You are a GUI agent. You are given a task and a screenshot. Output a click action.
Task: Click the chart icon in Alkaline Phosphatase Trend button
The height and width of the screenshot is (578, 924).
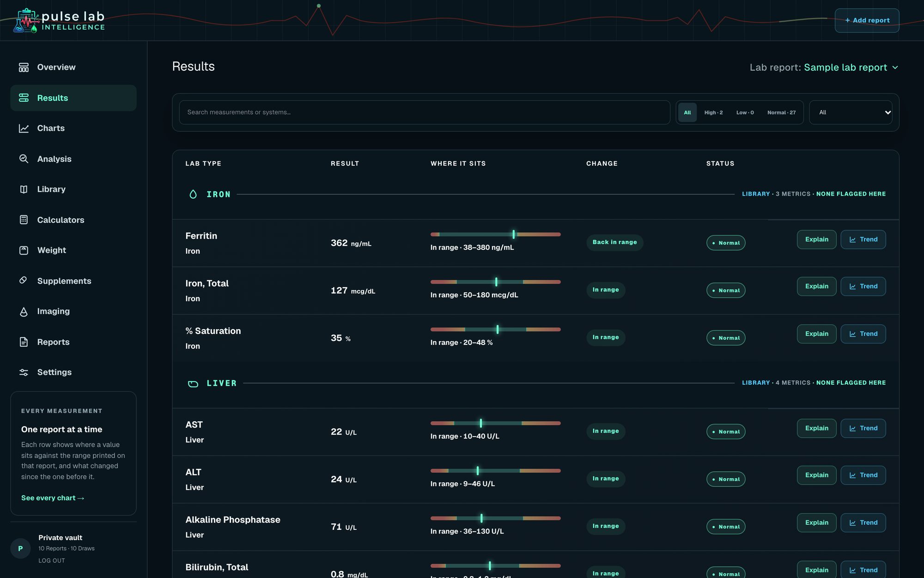pos(852,523)
